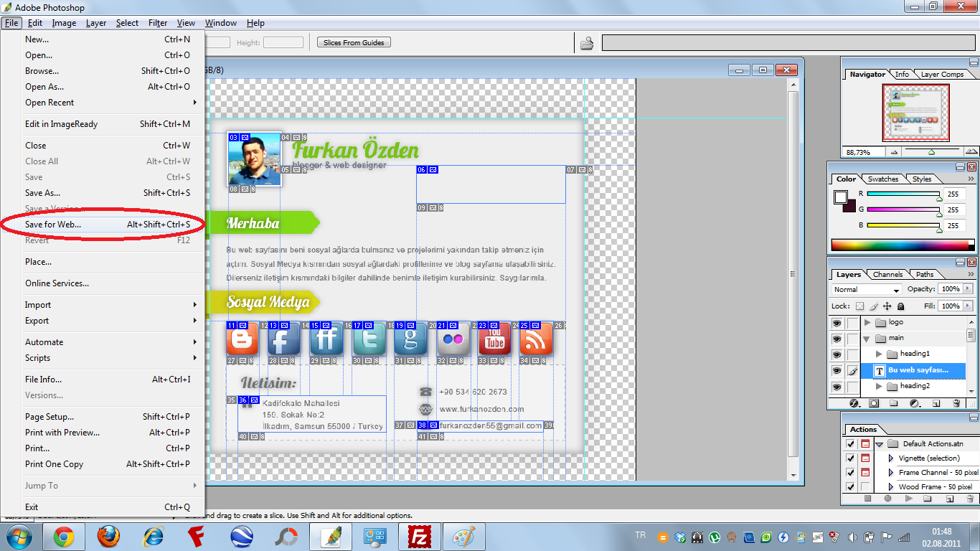Open Firefox from the taskbar

pyautogui.click(x=108, y=537)
